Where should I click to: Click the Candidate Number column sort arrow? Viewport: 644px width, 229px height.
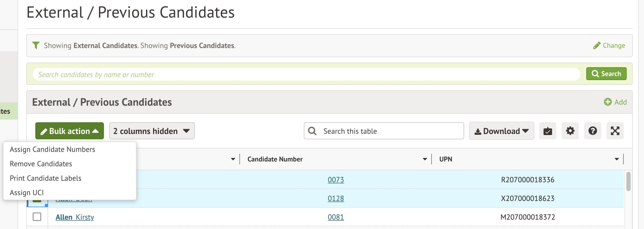[425, 159]
